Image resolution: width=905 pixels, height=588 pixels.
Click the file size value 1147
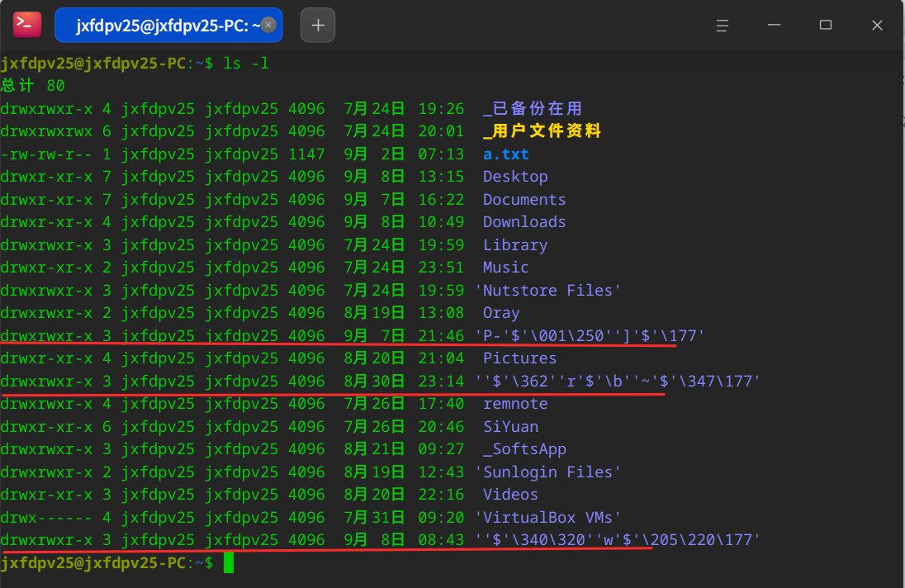[306, 154]
